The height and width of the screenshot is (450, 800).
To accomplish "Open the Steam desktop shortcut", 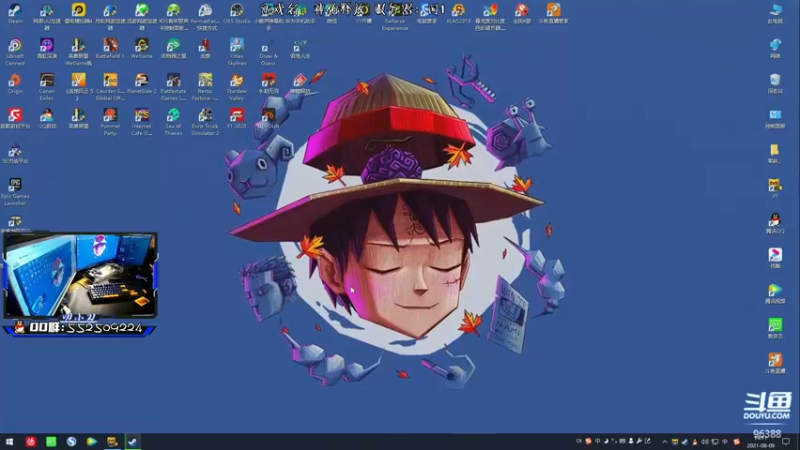I will click(x=15, y=14).
